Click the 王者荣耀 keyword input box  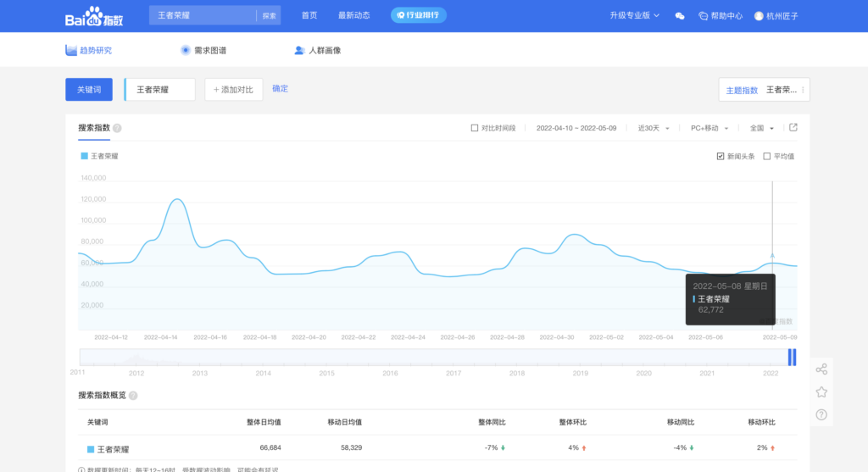[x=160, y=90]
